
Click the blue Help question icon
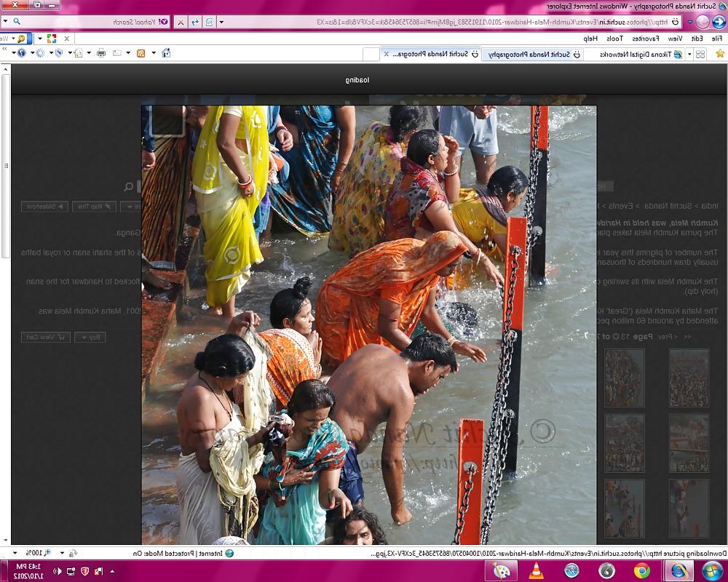click(x=21, y=53)
